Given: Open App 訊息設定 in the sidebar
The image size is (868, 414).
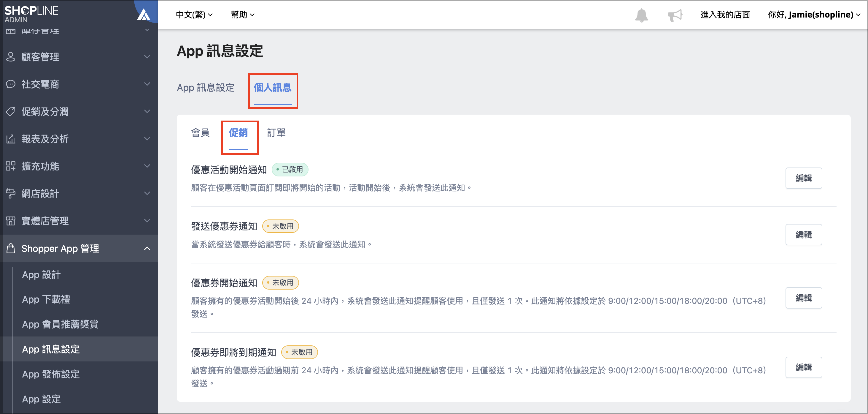Looking at the screenshot, I should (51, 349).
